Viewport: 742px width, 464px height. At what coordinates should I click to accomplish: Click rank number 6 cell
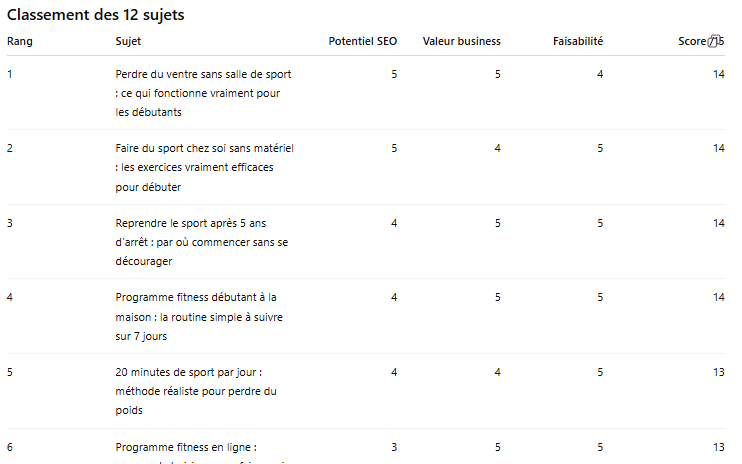(x=10, y=446)
